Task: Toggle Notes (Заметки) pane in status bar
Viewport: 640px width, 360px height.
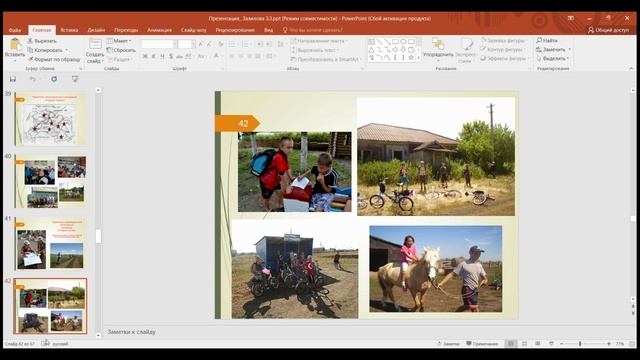Action: click(x=448, y=344)
